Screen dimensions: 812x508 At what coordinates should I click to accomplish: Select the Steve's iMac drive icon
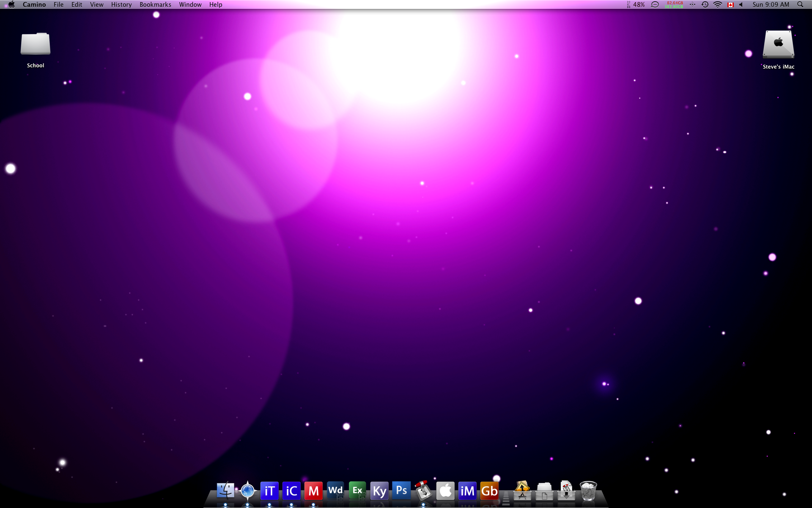[778, 44]
